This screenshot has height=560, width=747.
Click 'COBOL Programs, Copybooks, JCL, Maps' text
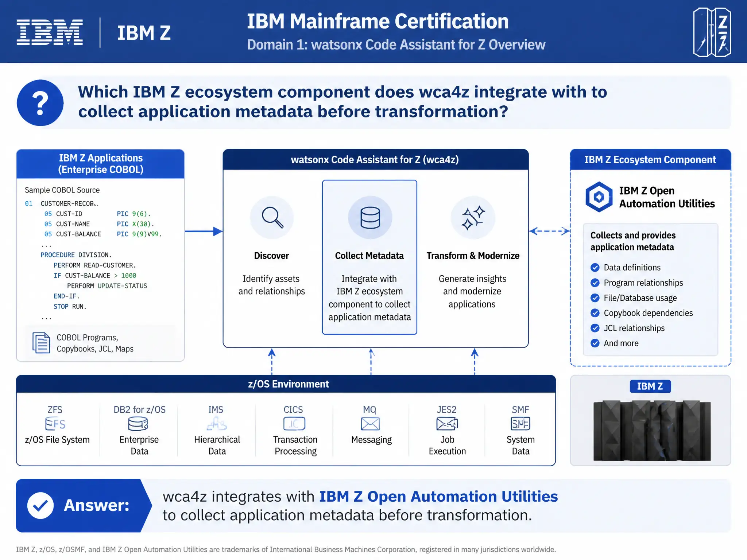95,343
